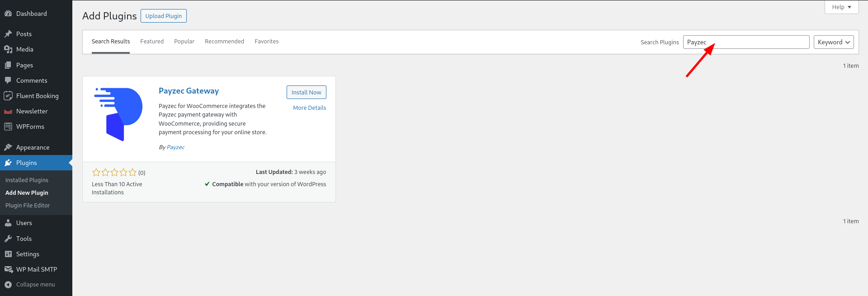The width and height of the screenshot is (868, 296).
Task: Open the Comments menu label
Action: click(x=32, y=80)
